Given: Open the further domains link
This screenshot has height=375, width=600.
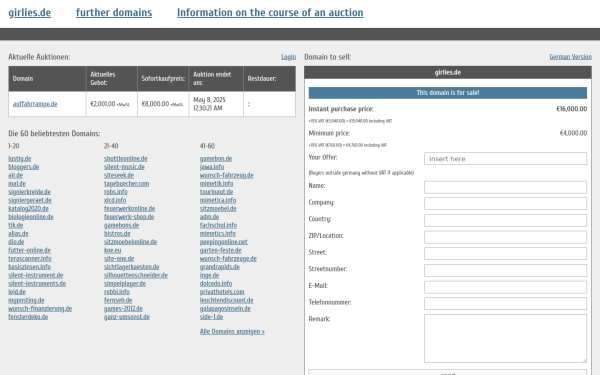Looking at the screenshot, I should tap(114, 13).
